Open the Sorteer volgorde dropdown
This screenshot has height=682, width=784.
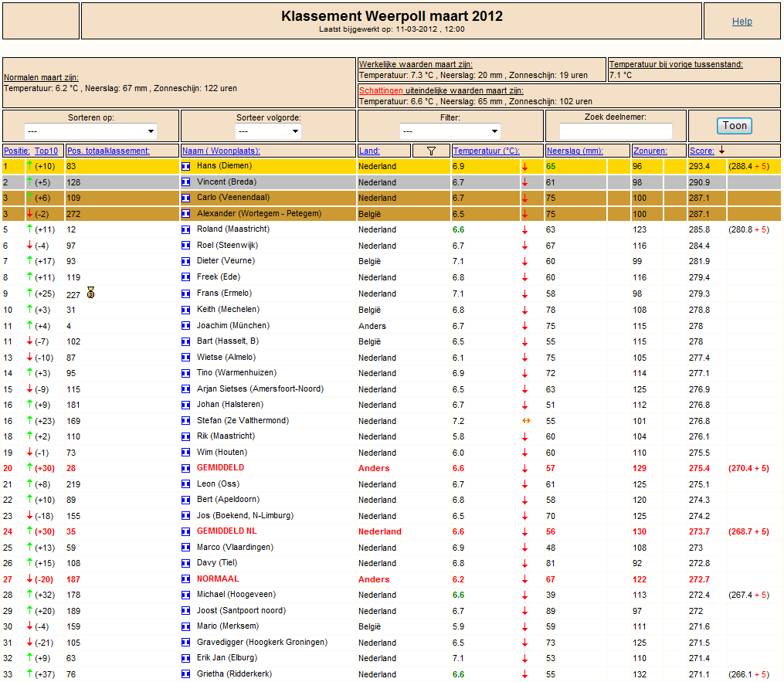pos(268,131)
